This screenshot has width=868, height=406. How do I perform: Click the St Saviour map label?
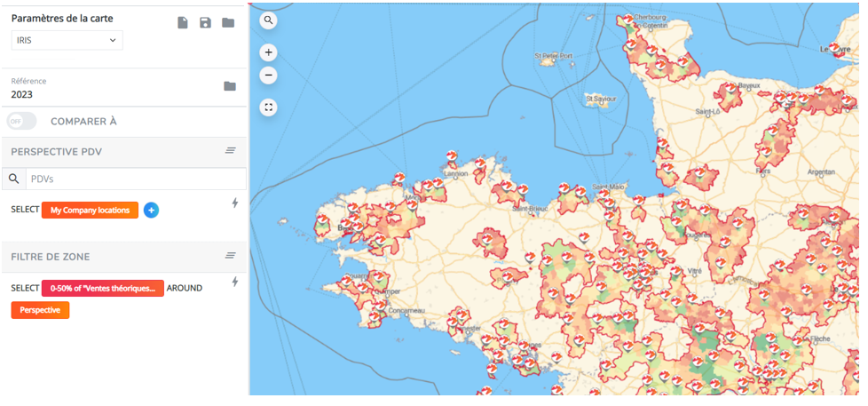coord(600,99)
